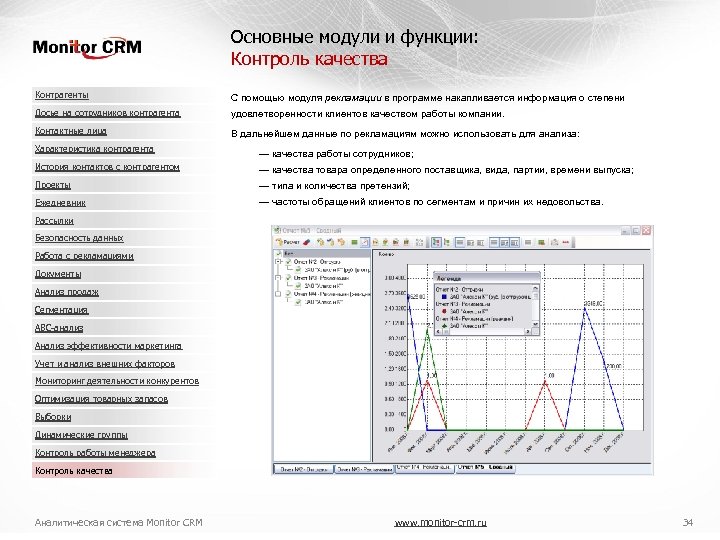Open the 'Контрагенты' sidebar link

[62, 95]
